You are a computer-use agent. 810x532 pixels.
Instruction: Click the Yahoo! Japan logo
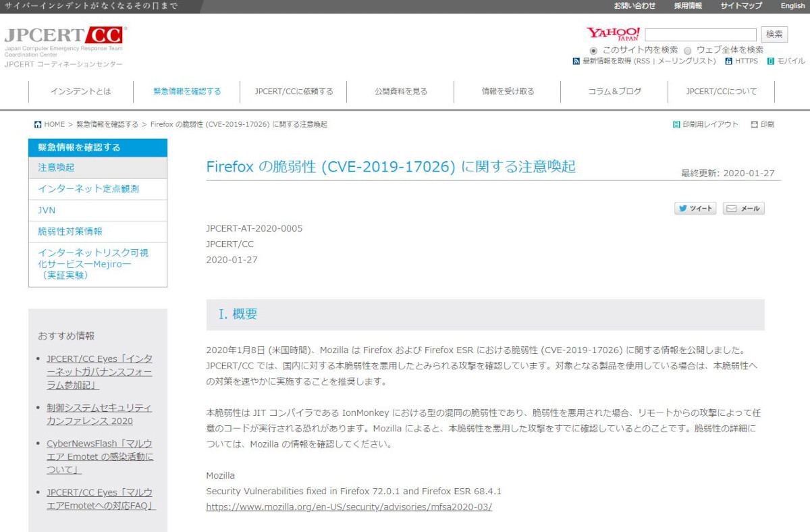tap(613, 34)
